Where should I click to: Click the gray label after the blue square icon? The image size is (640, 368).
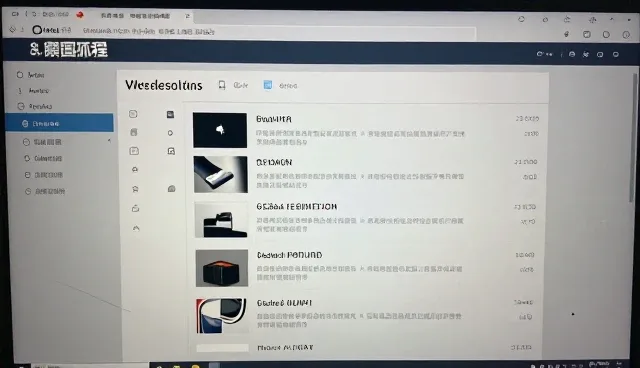288,86
